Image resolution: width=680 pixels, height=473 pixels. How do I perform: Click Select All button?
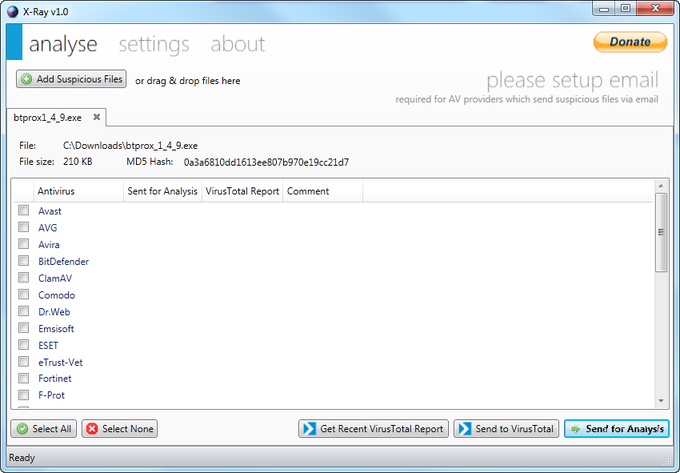43,429
